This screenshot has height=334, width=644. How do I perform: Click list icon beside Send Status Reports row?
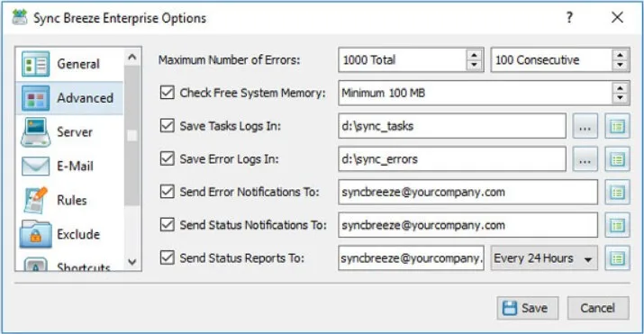[617, 258]
